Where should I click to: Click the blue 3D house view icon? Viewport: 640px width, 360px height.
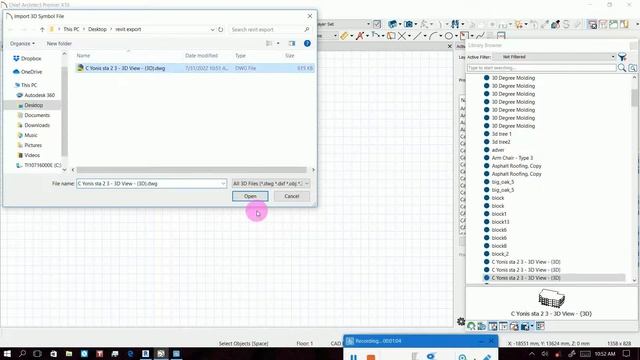coord(393,24)
